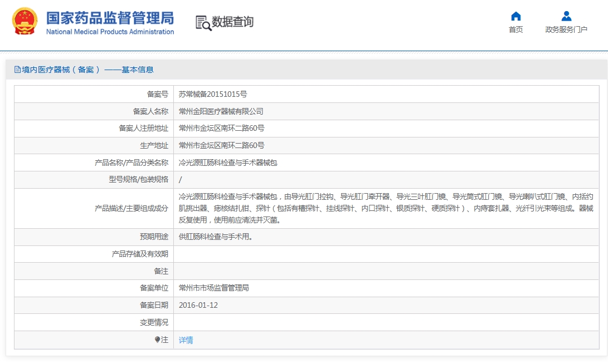Click the 数据查询 heading text

232,22
